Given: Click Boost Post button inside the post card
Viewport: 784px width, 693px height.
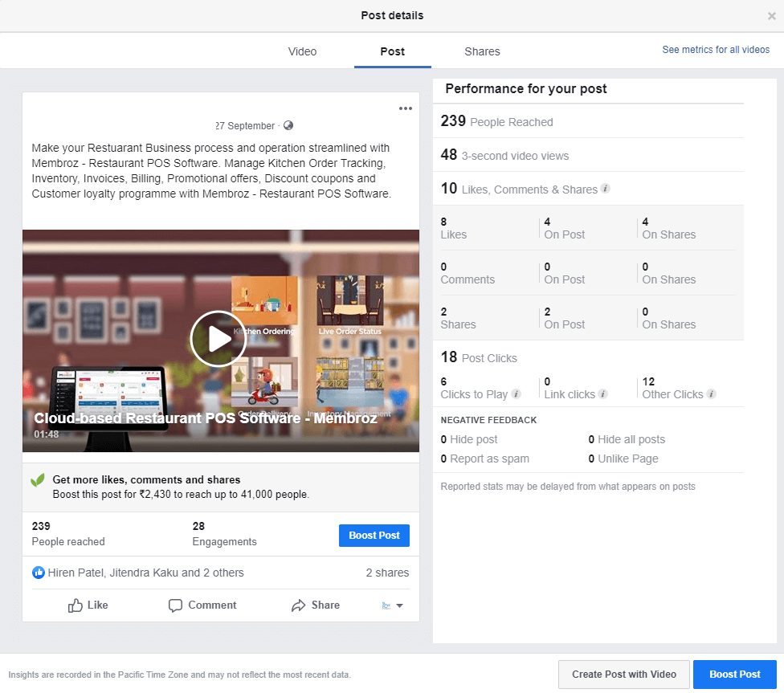Looking at the screenshot, I should 374,536.
